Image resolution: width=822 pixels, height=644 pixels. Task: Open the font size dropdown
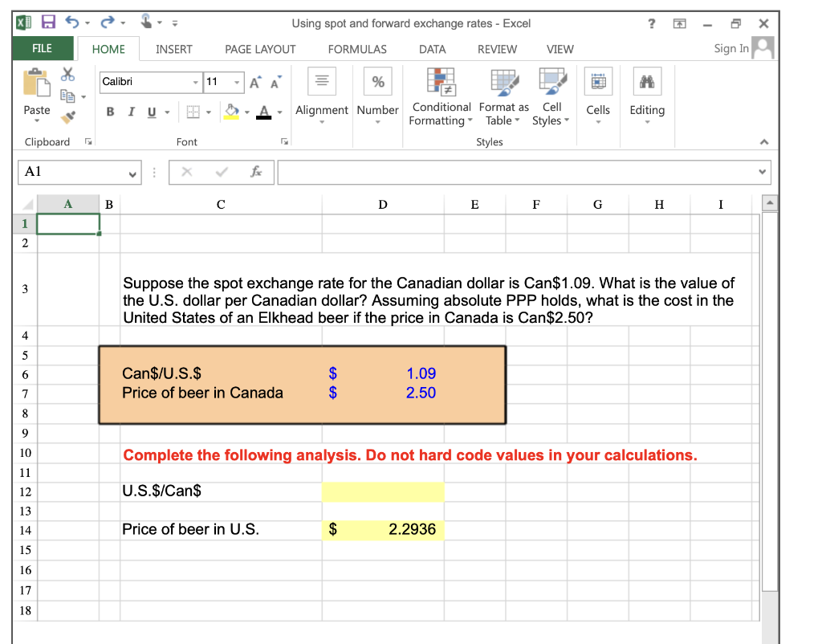coord(238,82)
